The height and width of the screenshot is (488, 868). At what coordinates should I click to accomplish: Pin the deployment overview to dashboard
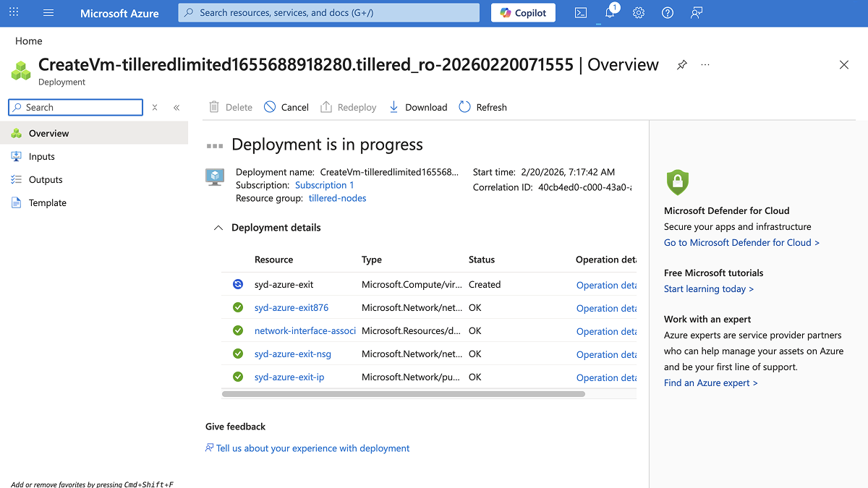pyautogui.click(x=681, y=64)
